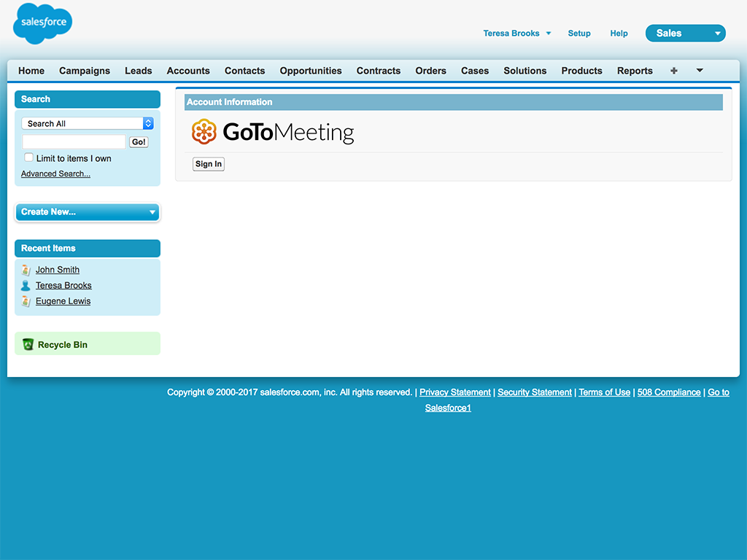Viewport: 747px width, 560px height.
Task: Click the contact icon beside John Smith
Action: pyautogui.click(x=26, y=269)
